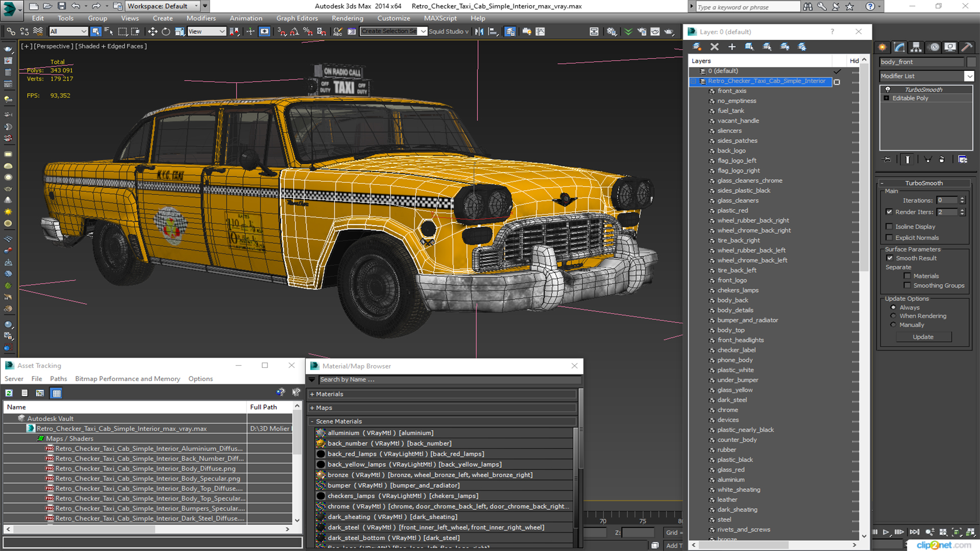The width and height of the screenshot is (980, 551).
Task: Open the Motion command panel tab
Action: point(934,47)
